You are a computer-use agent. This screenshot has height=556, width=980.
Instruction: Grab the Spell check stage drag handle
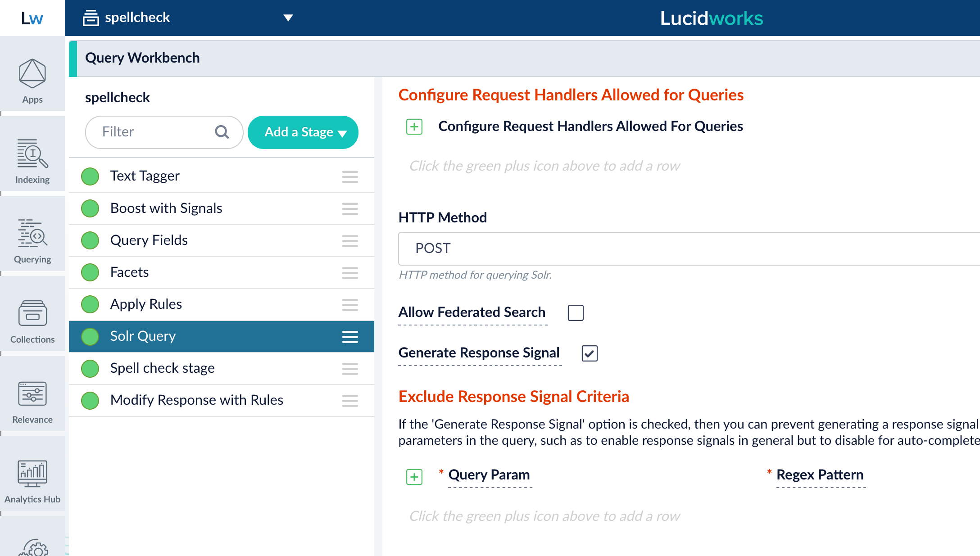point(350,368)
